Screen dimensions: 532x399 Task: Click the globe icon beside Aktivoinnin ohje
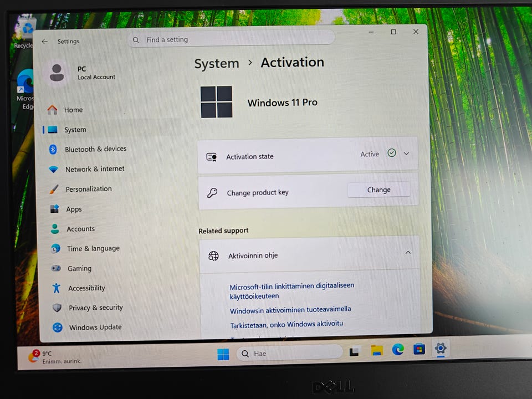(x=213, y=256)
